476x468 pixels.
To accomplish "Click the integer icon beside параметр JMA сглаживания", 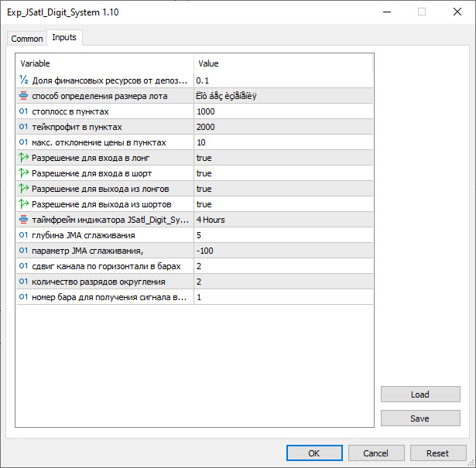I will click(x=23, y=250).
